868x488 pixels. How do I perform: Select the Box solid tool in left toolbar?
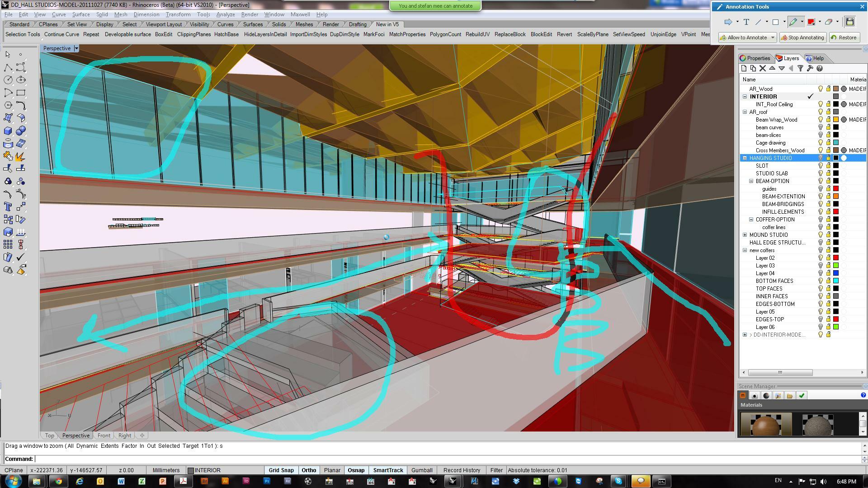coord(8,131)
